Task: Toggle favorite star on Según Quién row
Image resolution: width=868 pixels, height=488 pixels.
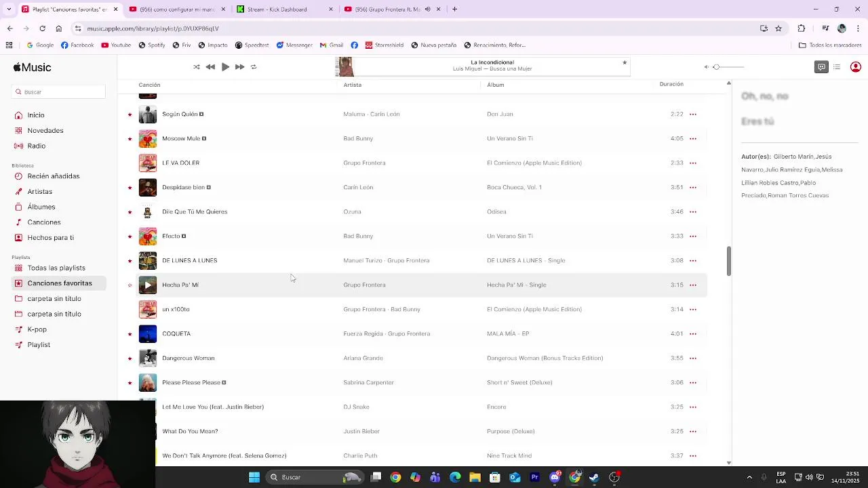Action: coord(130,115)
